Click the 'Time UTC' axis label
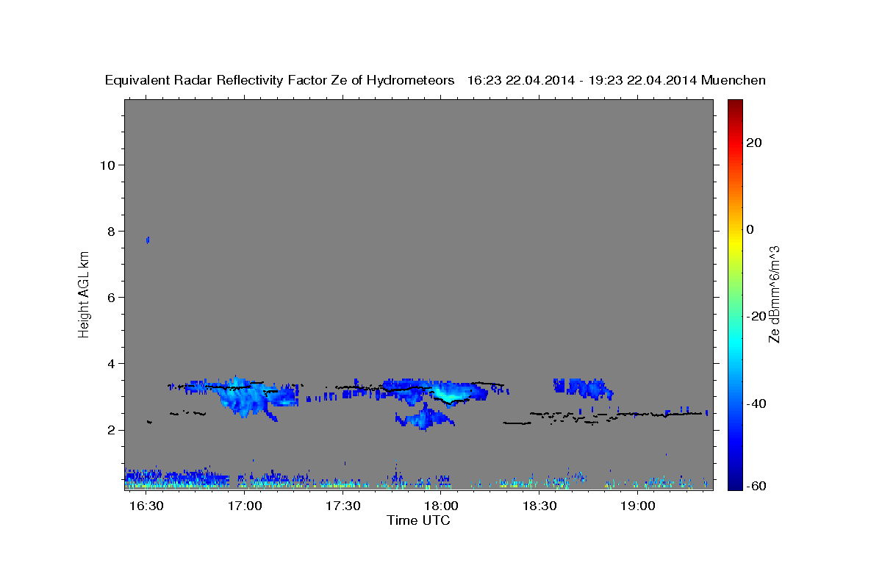This screenshot has width=882, height=588. [418, 520]
